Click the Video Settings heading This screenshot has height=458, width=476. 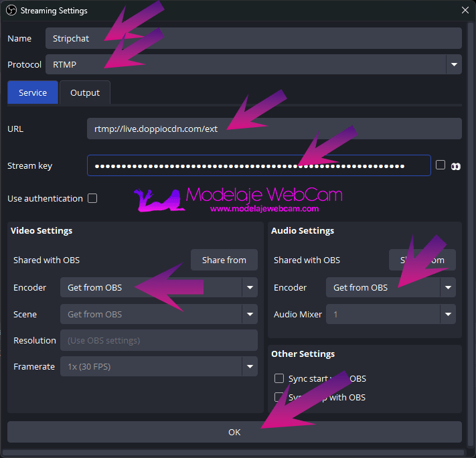pos(42,231)
